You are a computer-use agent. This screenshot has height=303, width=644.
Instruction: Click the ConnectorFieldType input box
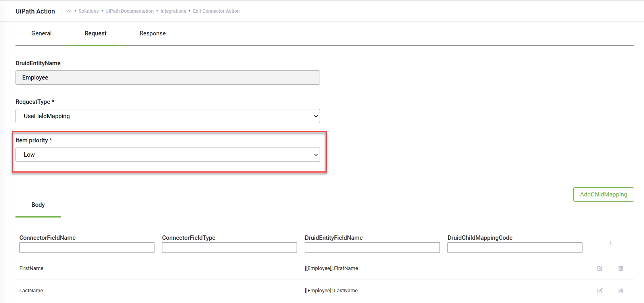[x=229, y=248]
